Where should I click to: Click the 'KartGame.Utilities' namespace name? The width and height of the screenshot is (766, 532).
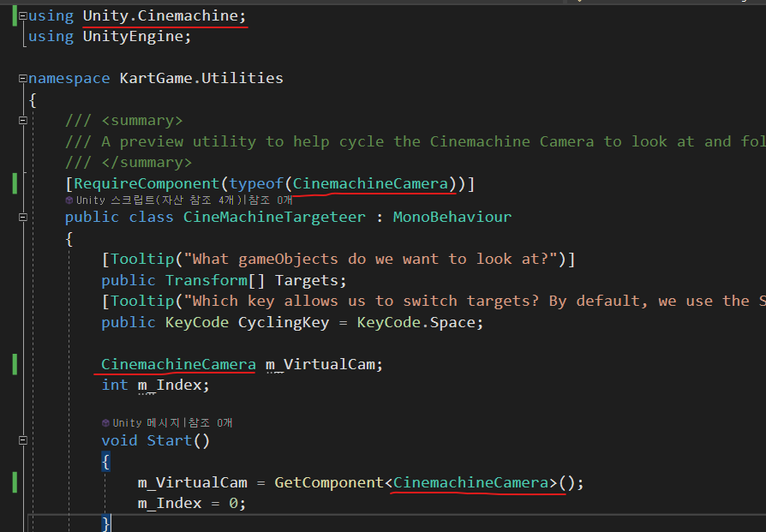201,78
